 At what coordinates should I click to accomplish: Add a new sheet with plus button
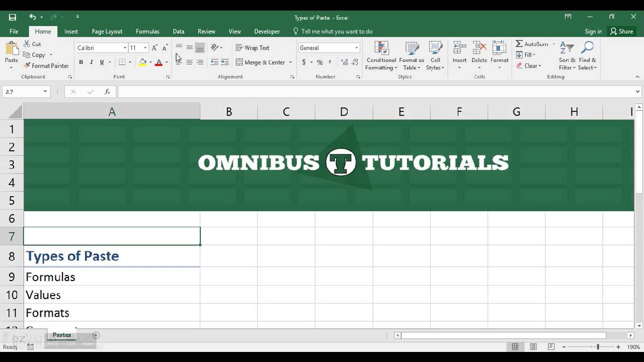pyautogui.click(x=96, y=335)
